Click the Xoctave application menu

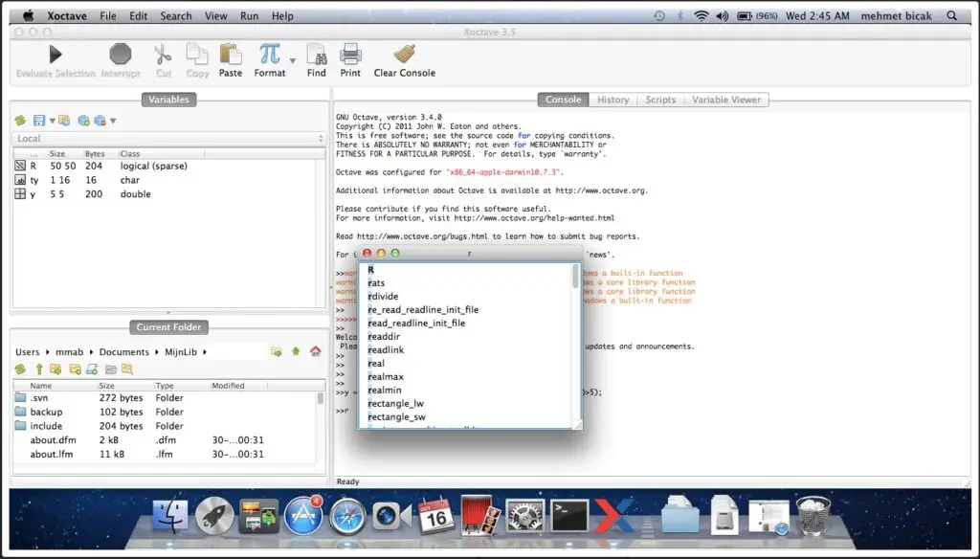(x=67, y=15)
